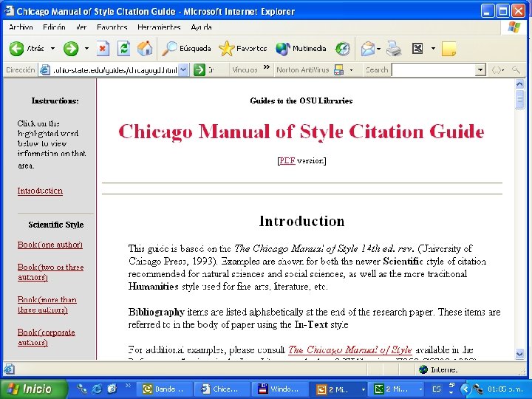This screenshot has width=532, height=399.
Task: Click the Windows flag throbber logo
Action: (x=514, y=27)
